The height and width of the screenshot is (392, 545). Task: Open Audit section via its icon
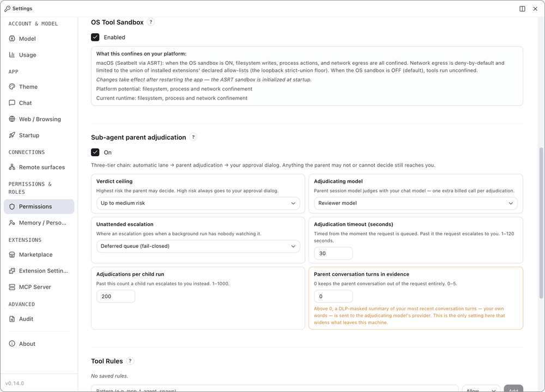tap(12, 318)
